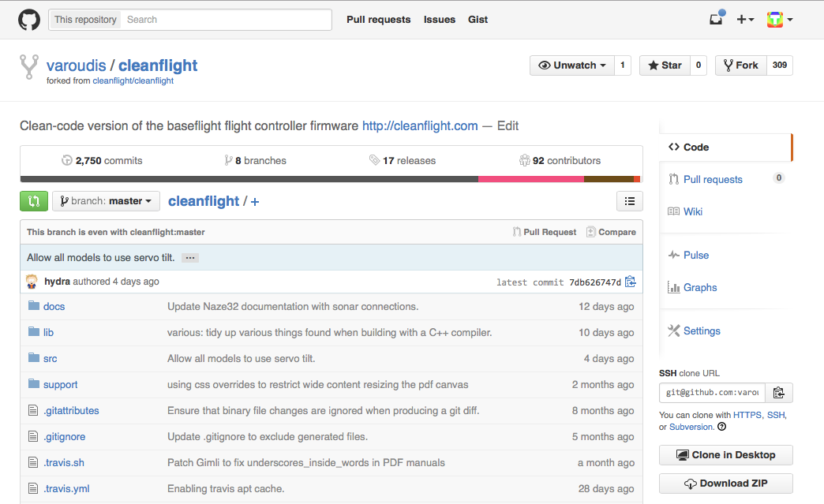Click the cleanflight breadcrumb root link

pos(204,201)
